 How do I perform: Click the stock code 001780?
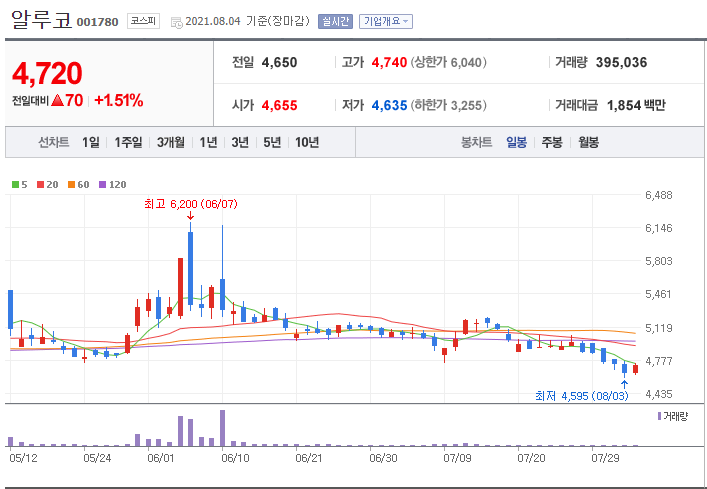click(x=97, y=22)
